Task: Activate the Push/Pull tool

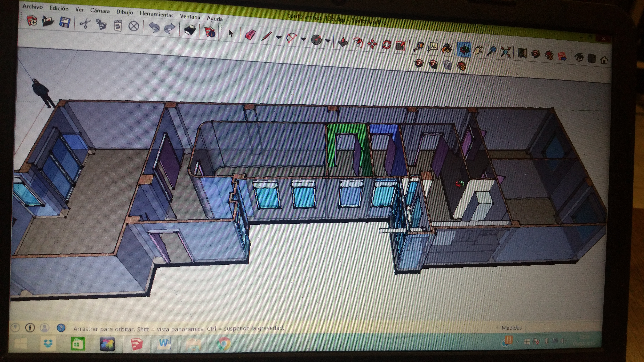Action: tap(343, 42)
